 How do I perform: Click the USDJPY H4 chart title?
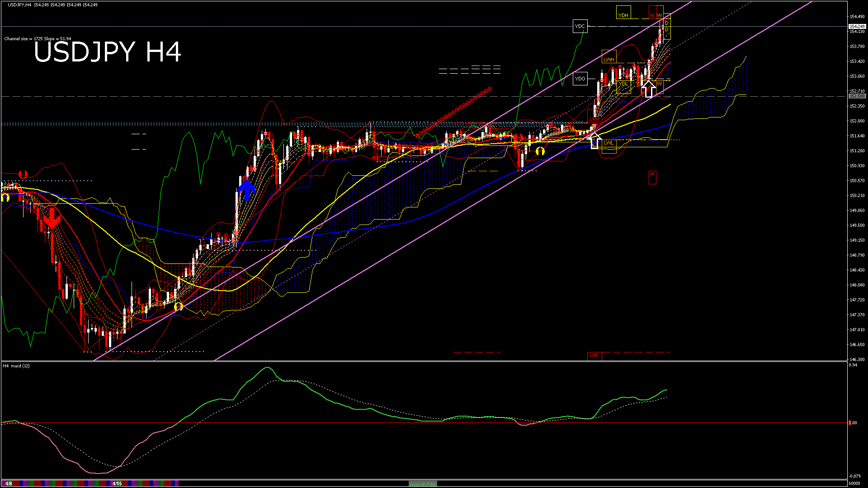[x=108, y=52]
